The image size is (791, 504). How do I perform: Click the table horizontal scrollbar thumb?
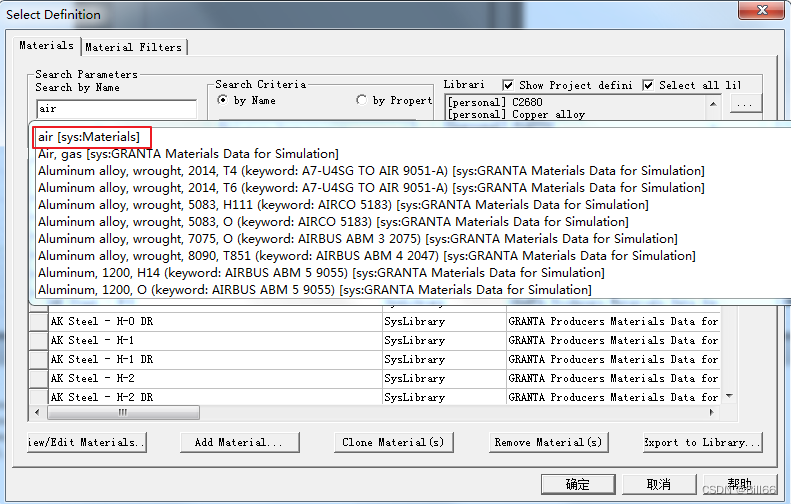click(x=124, y=412)
